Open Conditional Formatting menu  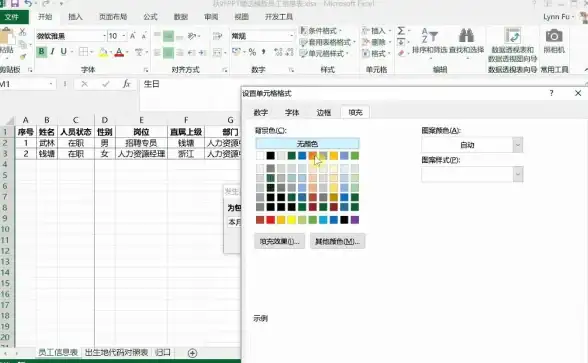[321, 31]
